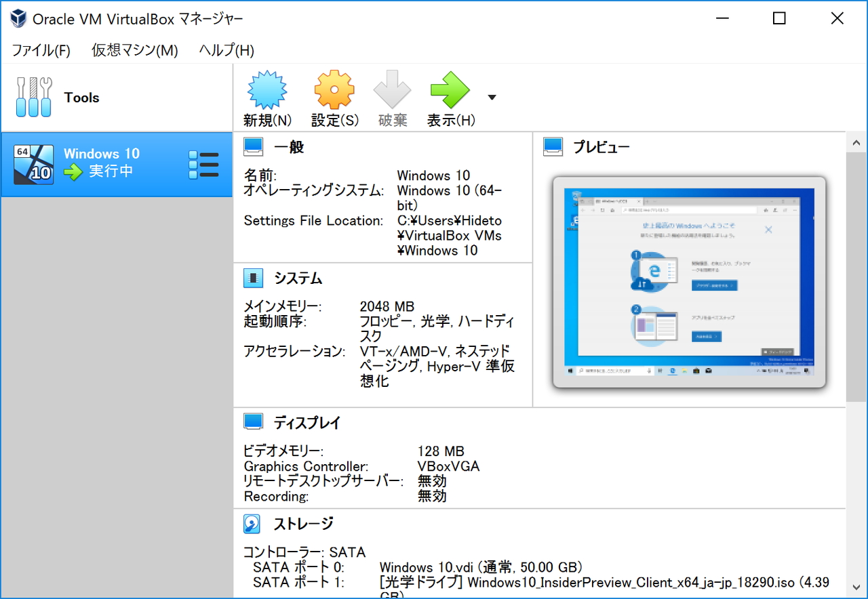
Task: Show the running VM with the 表示 arrow
Action: point(450,89)
